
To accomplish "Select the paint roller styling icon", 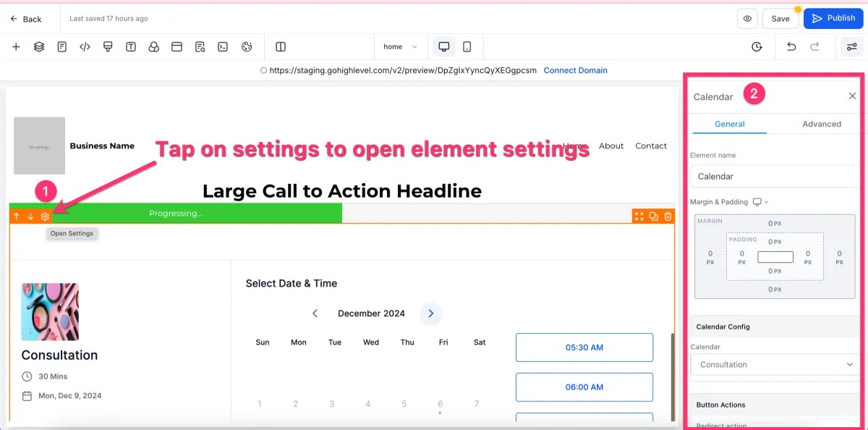I will [108, 47].
